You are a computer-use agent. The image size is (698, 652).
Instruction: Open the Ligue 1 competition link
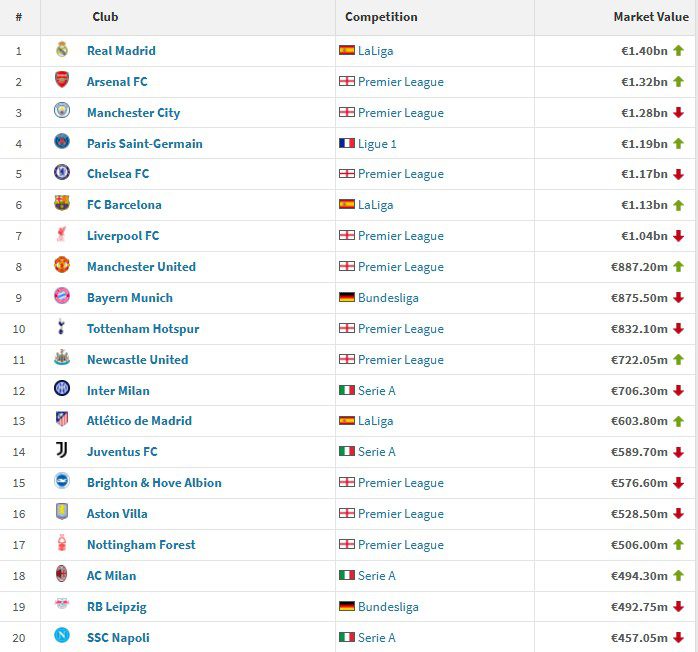coord(377,144)
